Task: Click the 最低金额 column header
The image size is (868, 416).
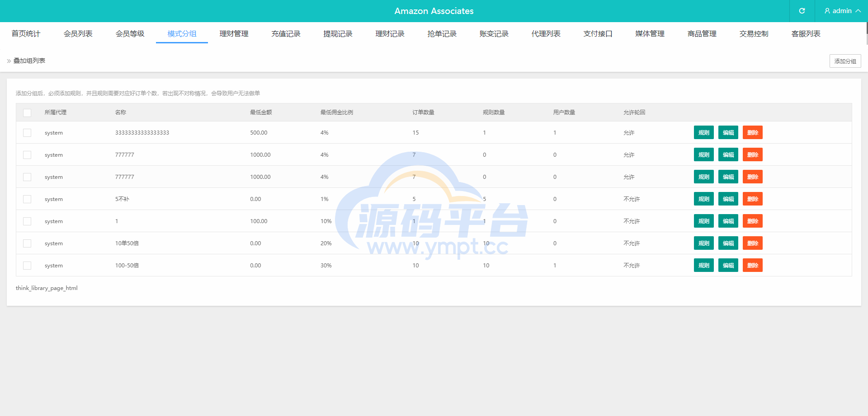Action: click(261, 112)
